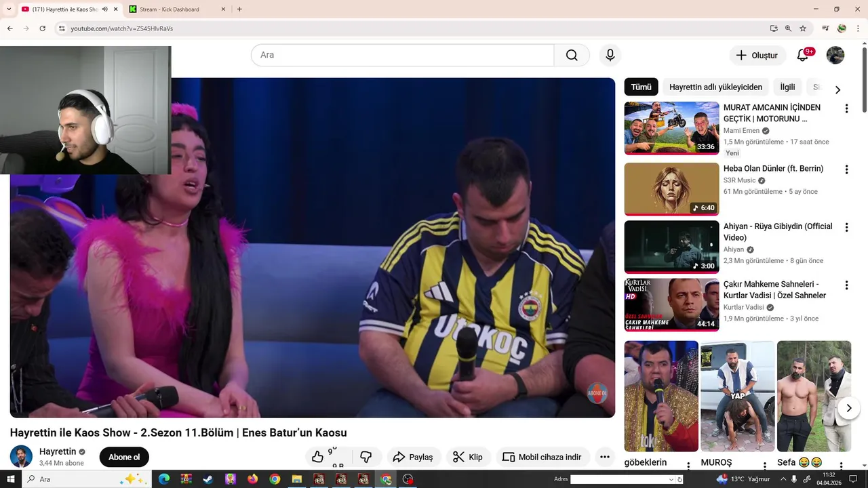Open Hayrettin channel name link

(x=58, y=451)
